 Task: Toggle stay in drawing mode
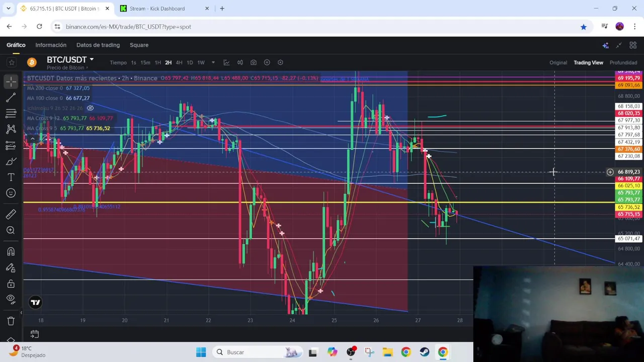11,267
